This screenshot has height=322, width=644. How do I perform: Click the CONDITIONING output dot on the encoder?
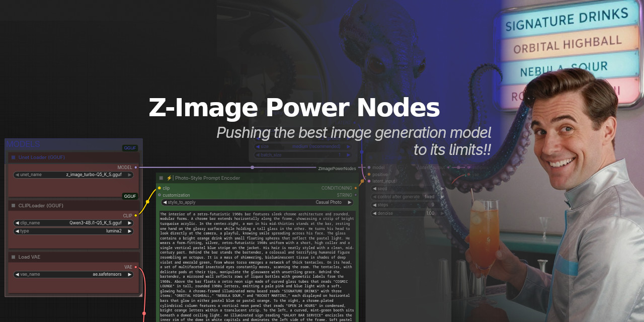point(356,188)
